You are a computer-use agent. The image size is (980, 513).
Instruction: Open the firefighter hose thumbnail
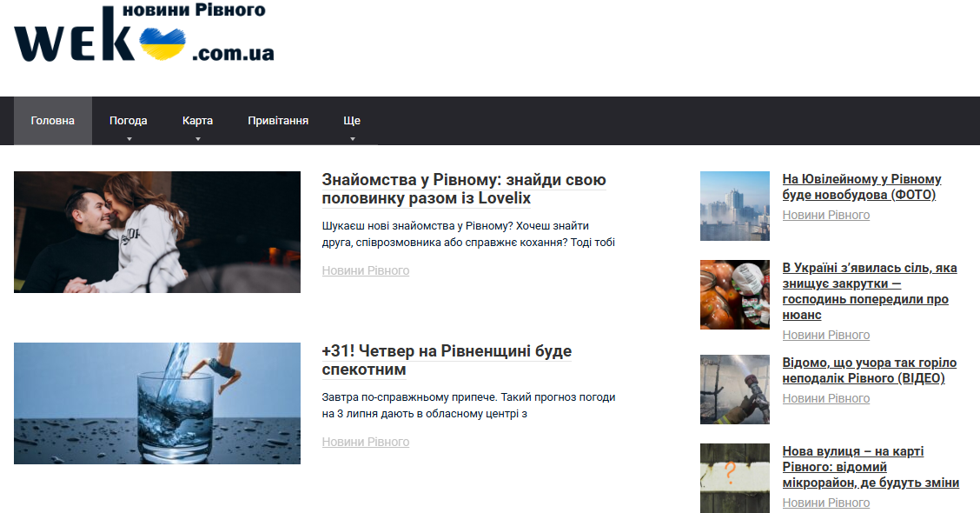(735, 390)
